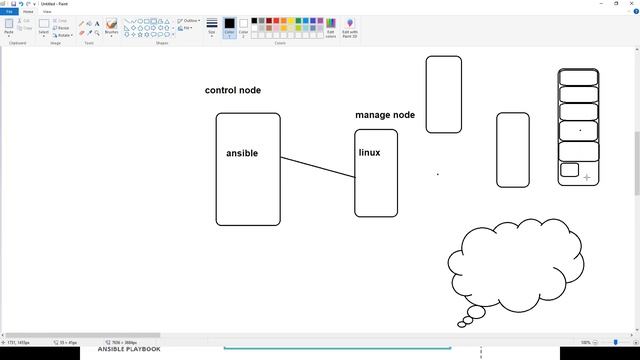The height and width of the screenshot is (360, 640).
Task: Activate Color 1 foreground selector
Action: pos(229,28)
